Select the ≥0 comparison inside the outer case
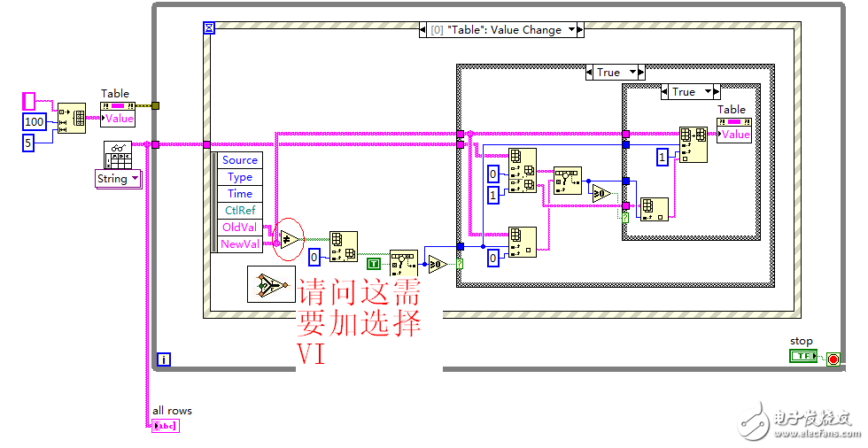 tap(601, 194)
